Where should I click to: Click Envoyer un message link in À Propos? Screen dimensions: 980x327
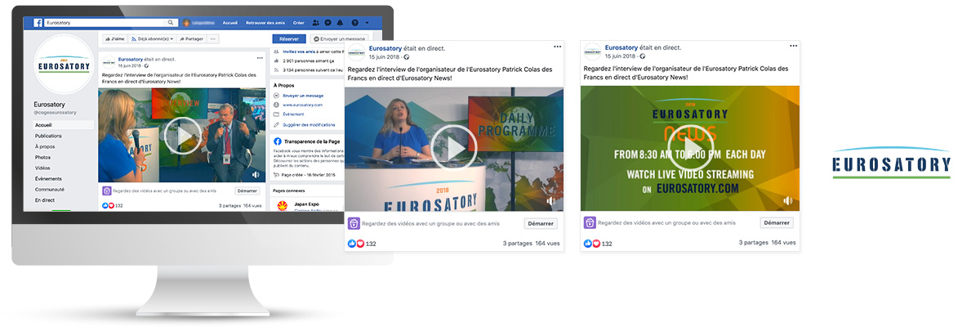click(303, 96)
